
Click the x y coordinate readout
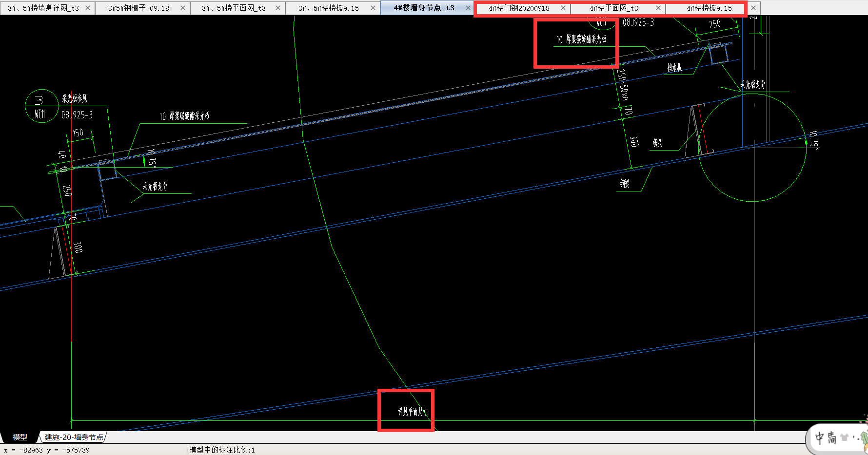pos(47,450)
